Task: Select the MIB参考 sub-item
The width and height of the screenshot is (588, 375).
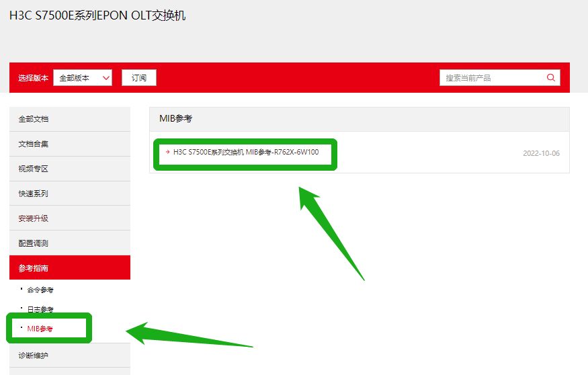Action: [40, 329]
